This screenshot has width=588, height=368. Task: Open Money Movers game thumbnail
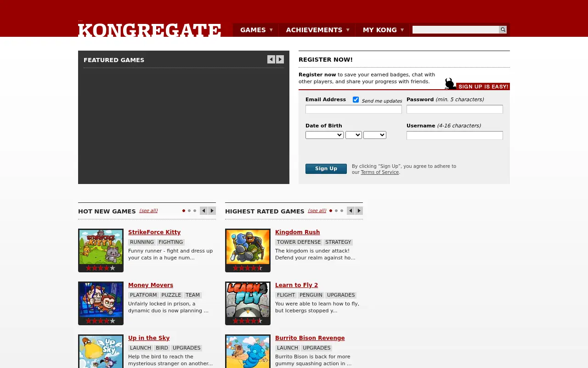[x=101, y=300]
